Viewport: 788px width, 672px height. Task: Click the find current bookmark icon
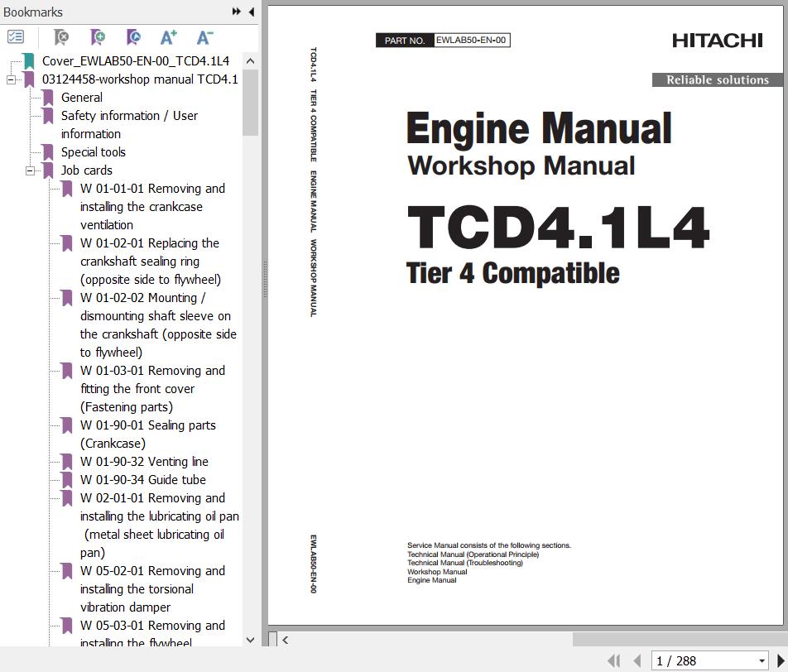[133, 36]
